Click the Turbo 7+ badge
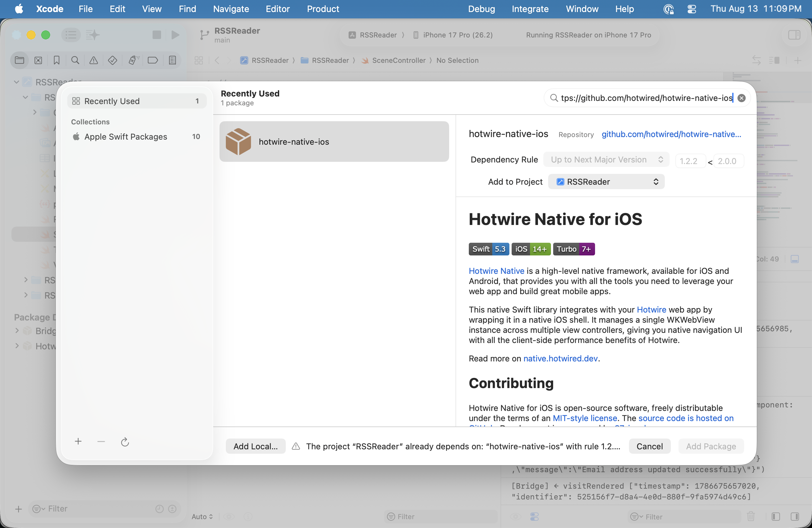Screen dimensions: 812x528 click(574, 249)
